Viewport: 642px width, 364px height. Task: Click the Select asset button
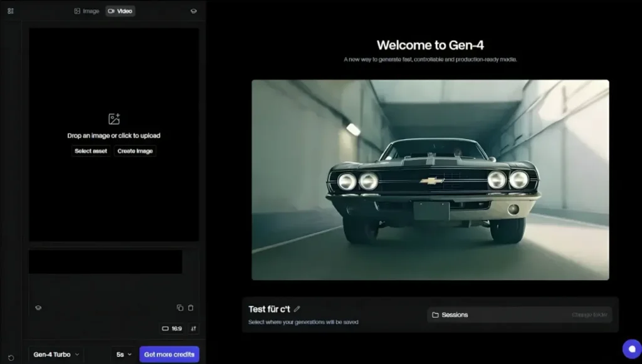pos(91,151)
